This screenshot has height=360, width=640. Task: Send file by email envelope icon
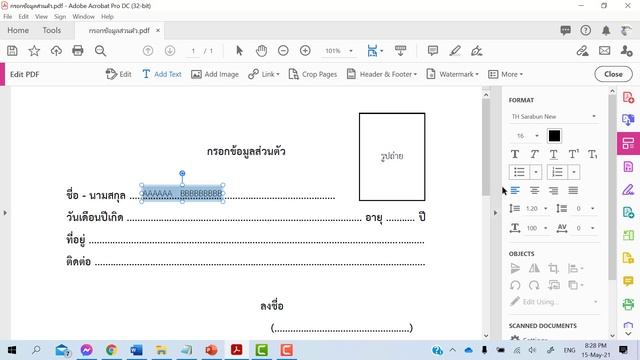[604, 51]
